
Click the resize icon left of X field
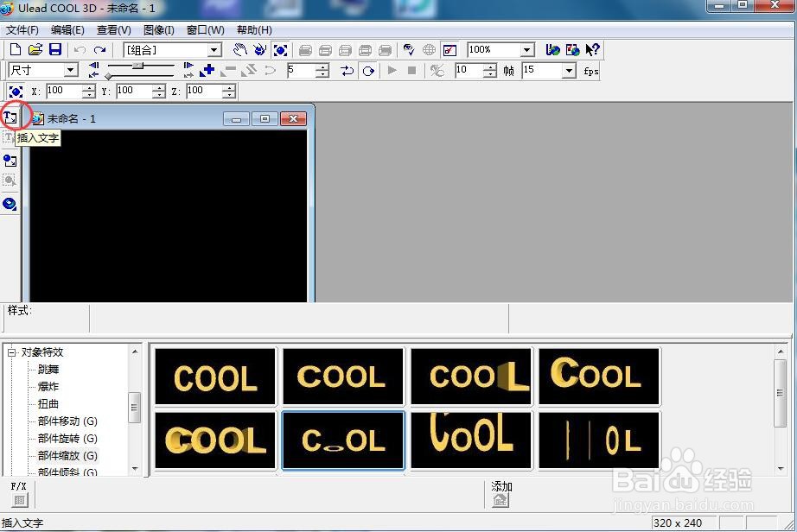pyautogui.click(x=16, y=92)
